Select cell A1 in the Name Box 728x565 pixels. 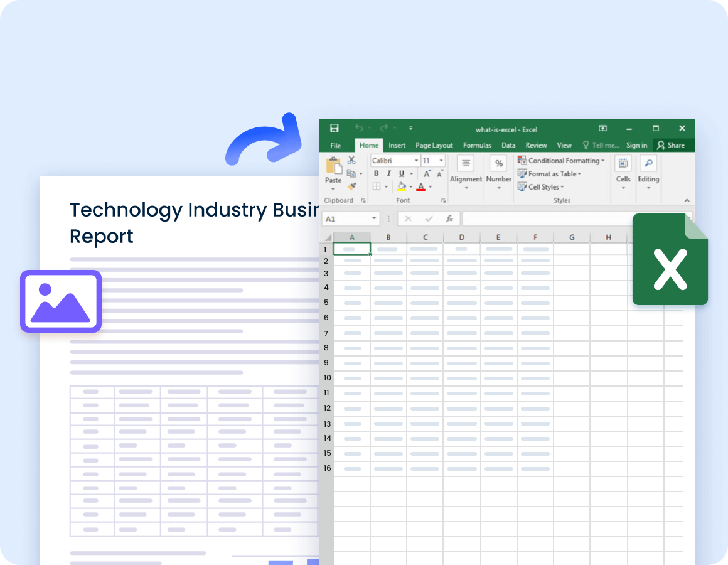tap(346, 218)
